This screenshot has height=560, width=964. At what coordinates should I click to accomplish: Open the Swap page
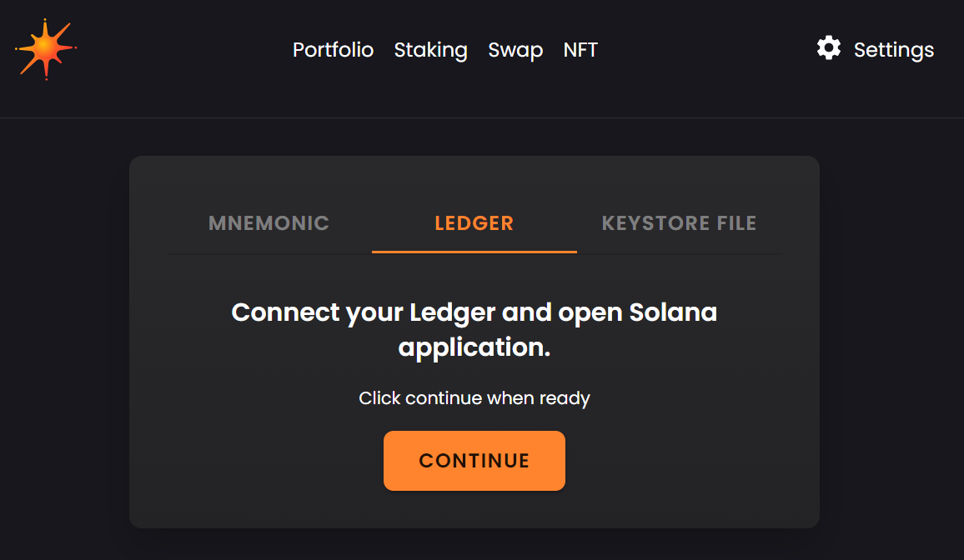[515, 50]
